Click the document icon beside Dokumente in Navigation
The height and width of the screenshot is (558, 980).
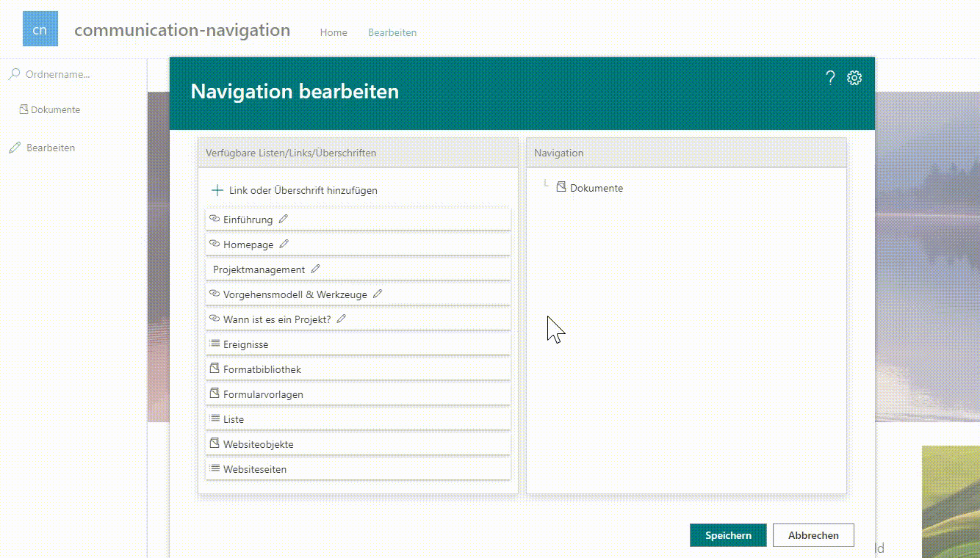click(561, 187)
